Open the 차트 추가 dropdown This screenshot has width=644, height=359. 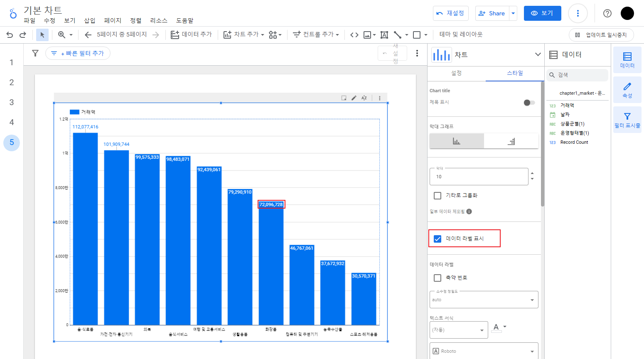[x=243, y=34]
